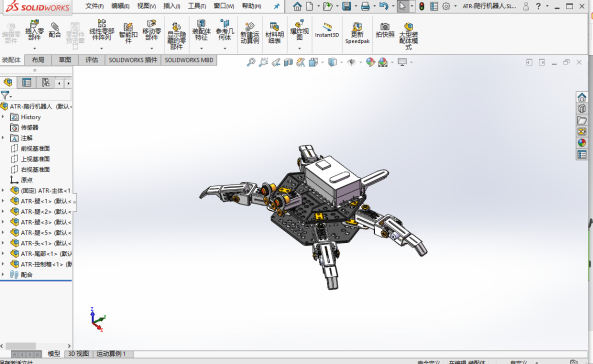
Task: Open the Design Library task pane icon
Action: point(582,109)
